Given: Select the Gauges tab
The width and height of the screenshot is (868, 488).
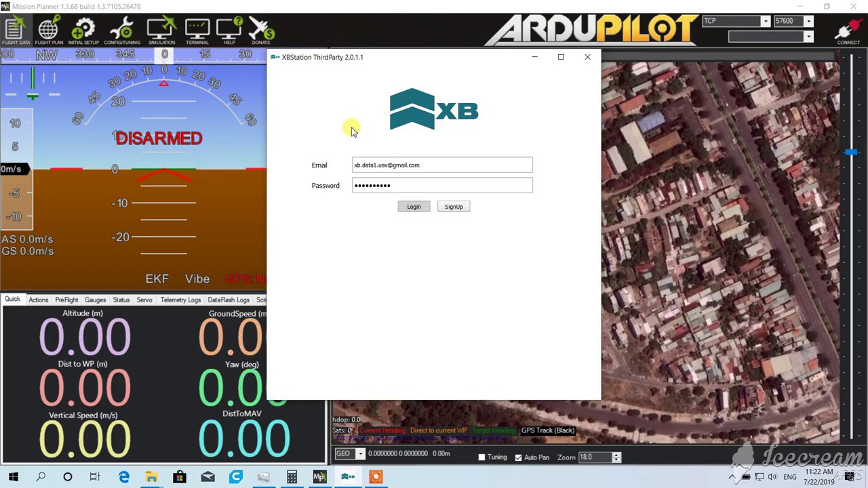Looking at the screenshot, I should coord(95,300).
